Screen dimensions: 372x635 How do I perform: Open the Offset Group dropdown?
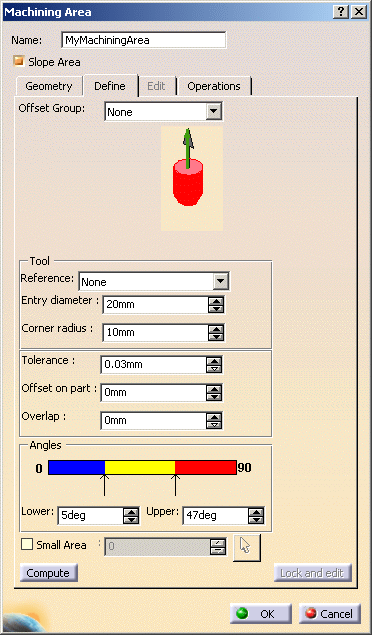click(213, 111)
